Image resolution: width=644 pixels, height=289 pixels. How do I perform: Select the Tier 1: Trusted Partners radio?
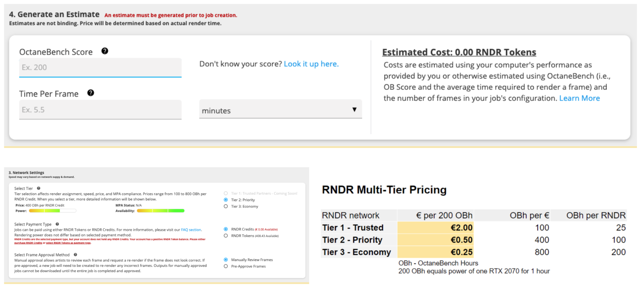(x=226, y=193)
